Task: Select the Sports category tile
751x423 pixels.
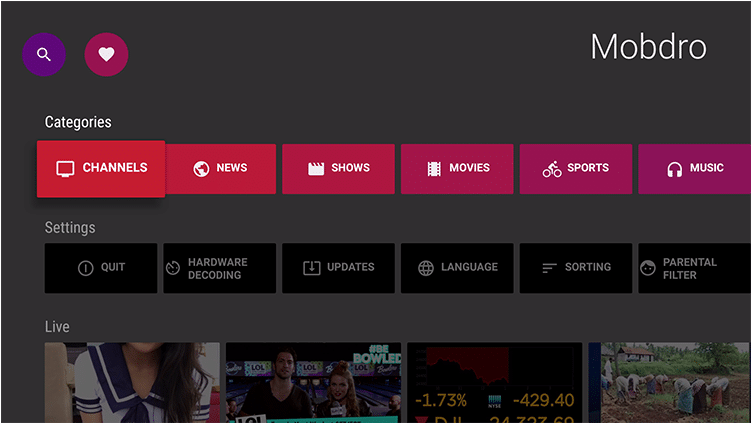Action: pos(576,168)
